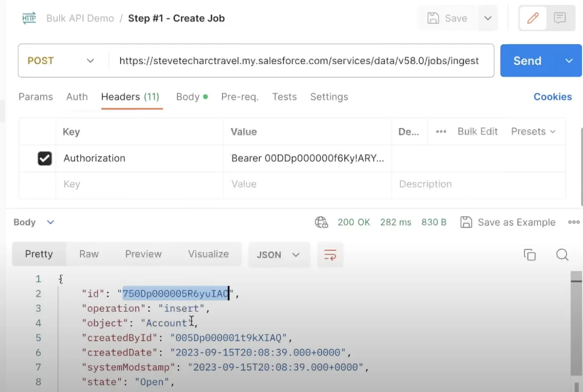This screenshot has height=392, width=583.
Task: Open the Headers (11) tab
Action: [130, 97]
